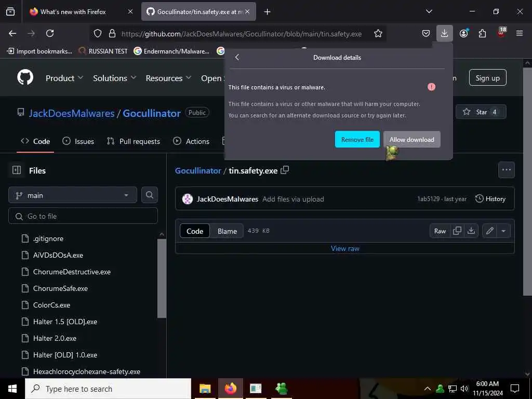532x399 pixels.
Task: Open ChorumeDestructive.exe in file tree
Action: 72,272
